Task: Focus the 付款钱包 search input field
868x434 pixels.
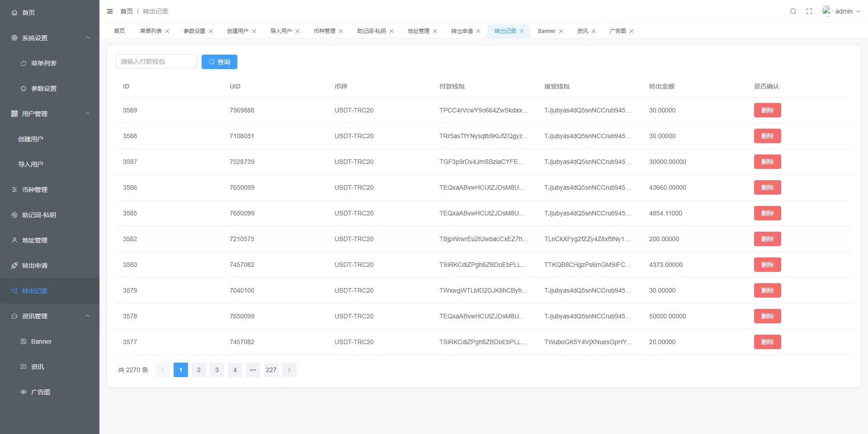Action: click(x=156, y=62)
